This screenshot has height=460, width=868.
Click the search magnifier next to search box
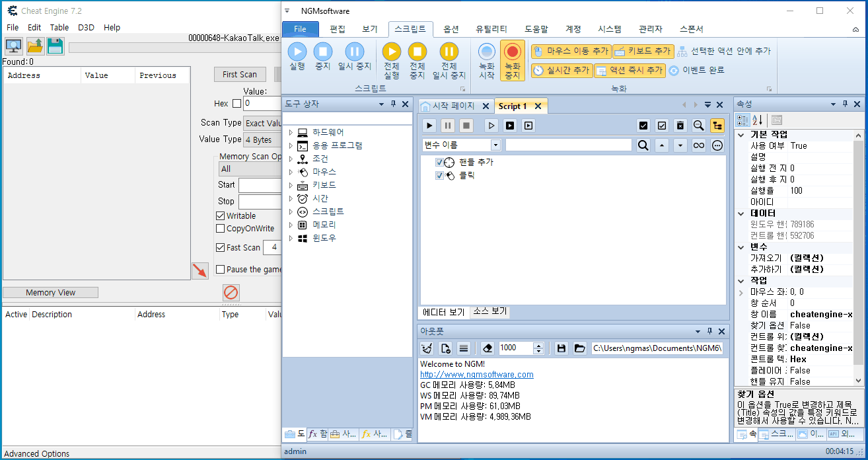(x=643, y=145)
